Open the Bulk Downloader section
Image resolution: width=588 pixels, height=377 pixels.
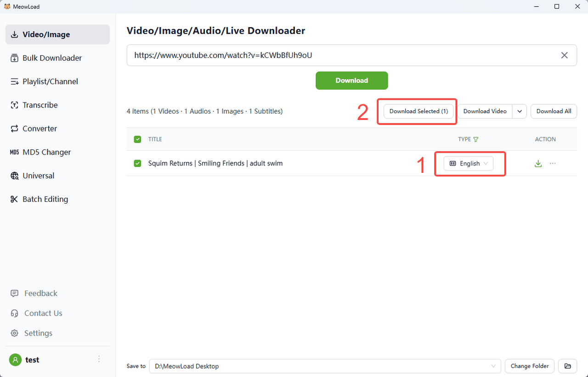click(52, 58)
